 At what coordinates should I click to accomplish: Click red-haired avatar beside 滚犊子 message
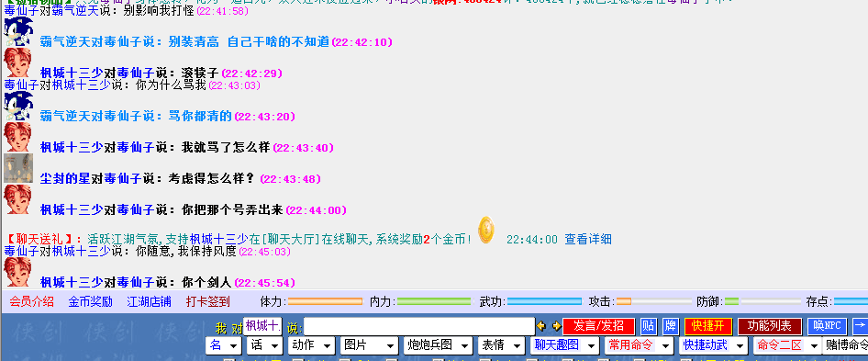(17, 62)
